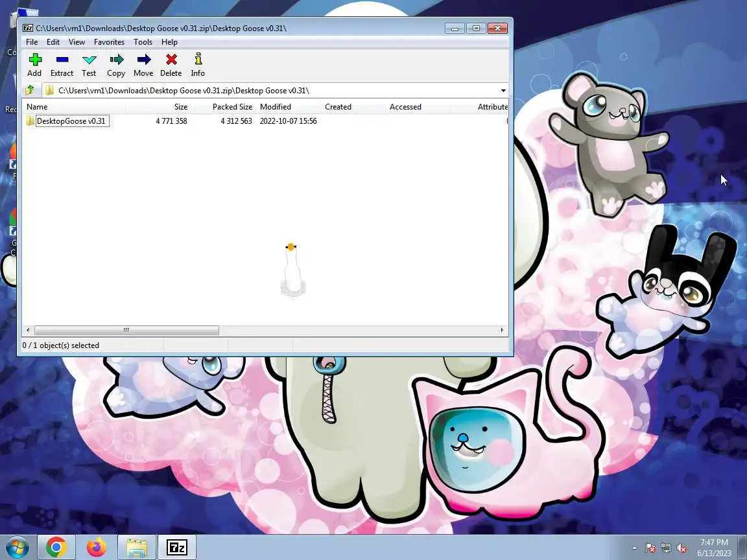Click the 7z icon in title bar
The height and width of the screenshot is (560, 747).
[28, 28]
